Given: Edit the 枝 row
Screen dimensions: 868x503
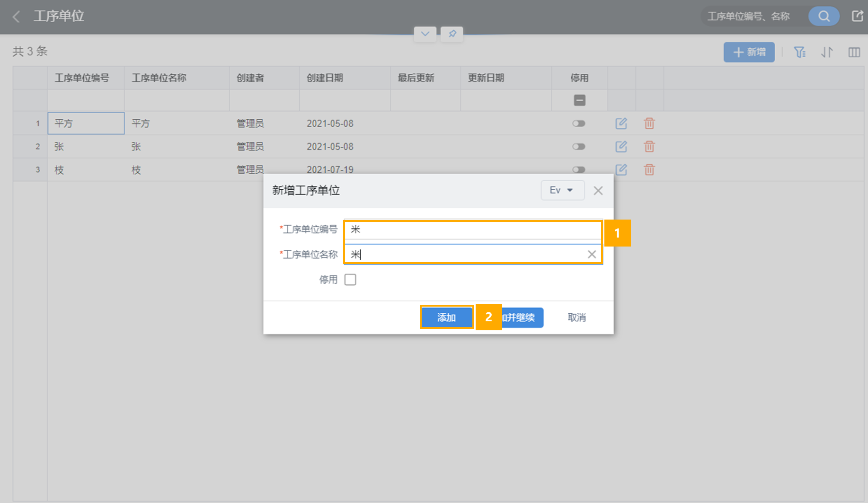Looking at the screenshot, I should coord(621,169).
